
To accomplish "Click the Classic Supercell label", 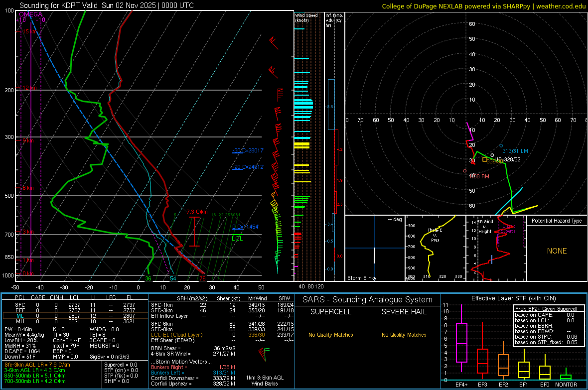I will point(509,229).
